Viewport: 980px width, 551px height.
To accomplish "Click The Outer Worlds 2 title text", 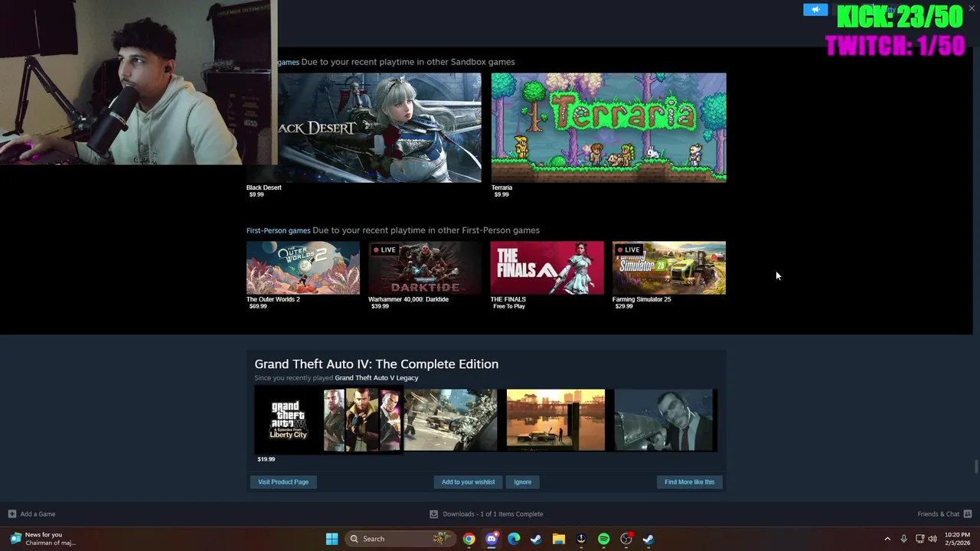I will (273, 299).
